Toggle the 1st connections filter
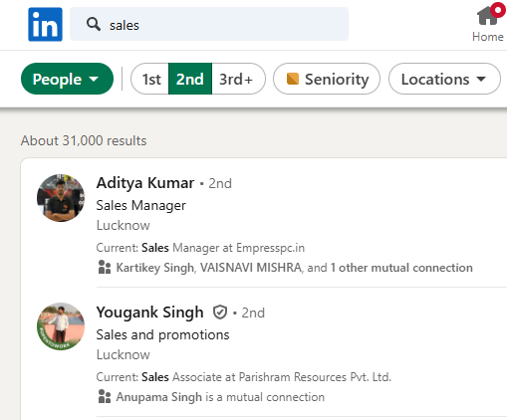507x420 pixels. (150, 79)
